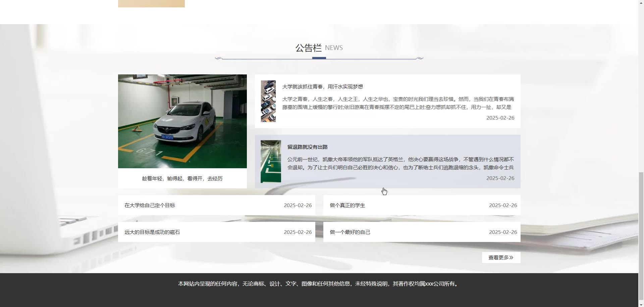Open the white car parking photo
This screenshot has height=307, width=644.
182,121
